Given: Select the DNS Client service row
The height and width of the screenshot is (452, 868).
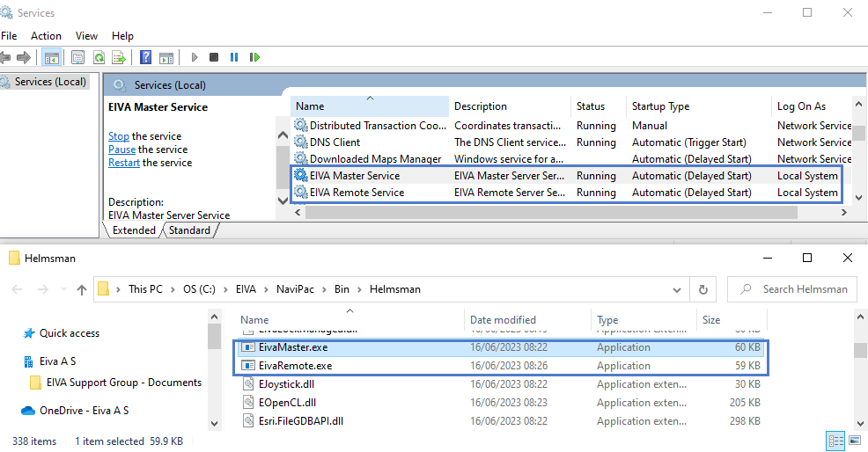Looking at the screenshot, I should [x=570, y=142].
